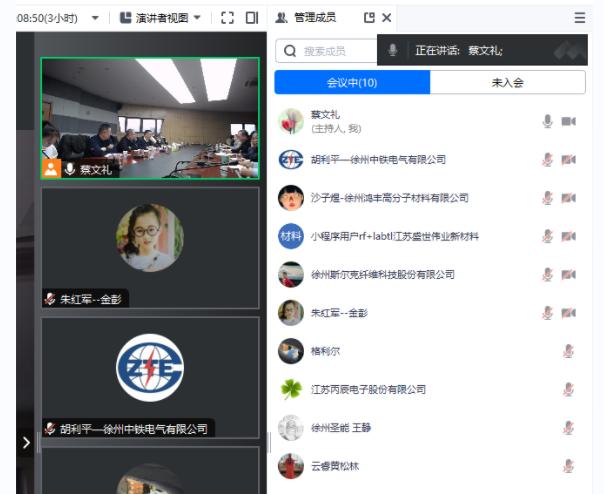The image size is (604, 494).
Task: Click the 08:50(3小时) meeting time text
Action: (x=47, y=18)
